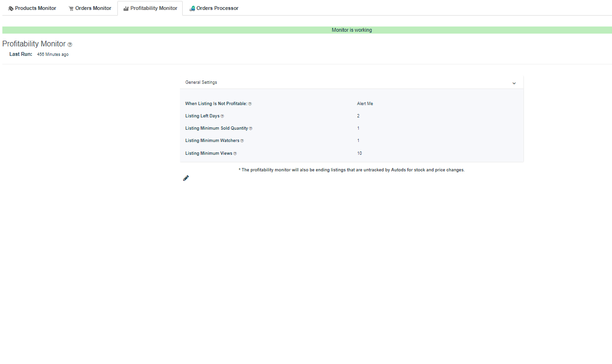Screen dimensions: 612x364
Task: Collapse the General Settings panel chevron
Action: click(514, 83)
